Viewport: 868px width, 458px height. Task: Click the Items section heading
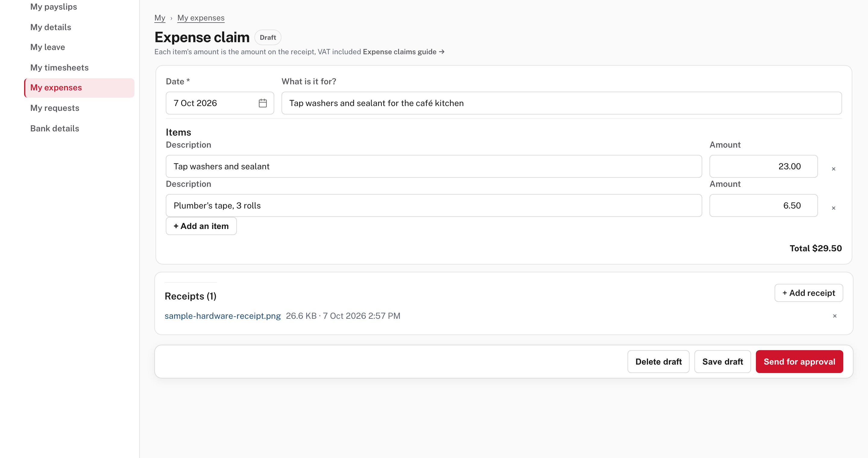click(x=178, y=132)
